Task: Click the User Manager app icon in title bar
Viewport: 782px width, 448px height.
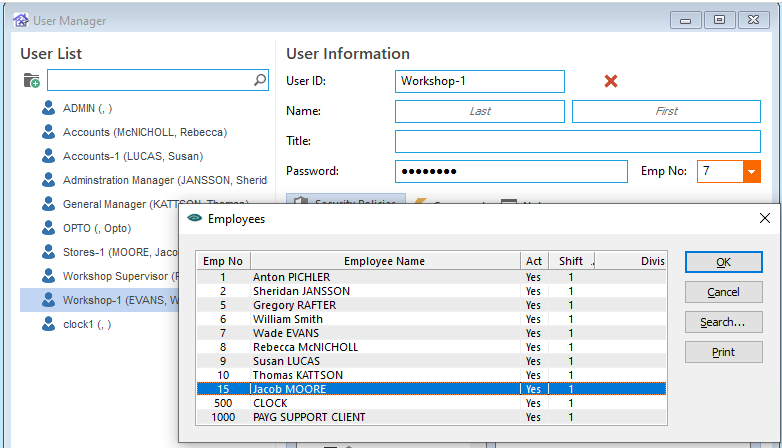Action: [x=20, y=20]
